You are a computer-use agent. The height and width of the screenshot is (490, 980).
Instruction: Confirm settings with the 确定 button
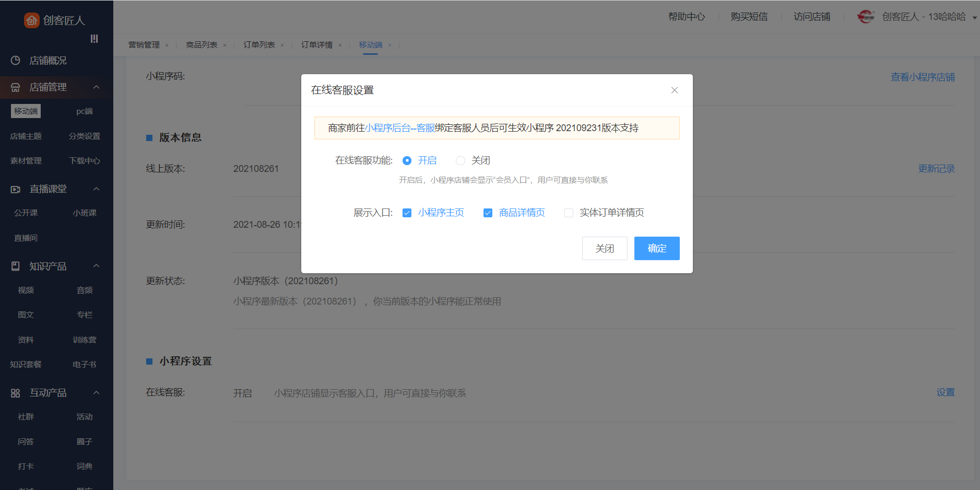(656, 248)
